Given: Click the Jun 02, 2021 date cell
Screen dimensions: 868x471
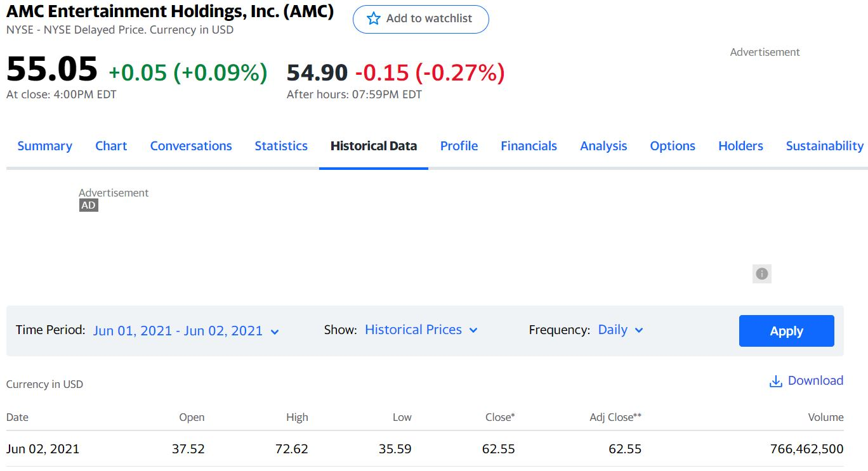Looking at the screenshot, I should tap(43, 449).
